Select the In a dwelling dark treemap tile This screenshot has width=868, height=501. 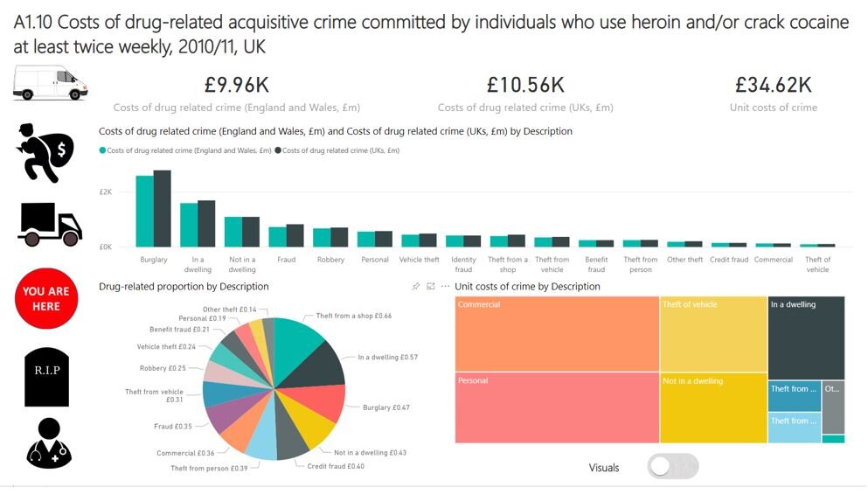[x=807, y=337]
